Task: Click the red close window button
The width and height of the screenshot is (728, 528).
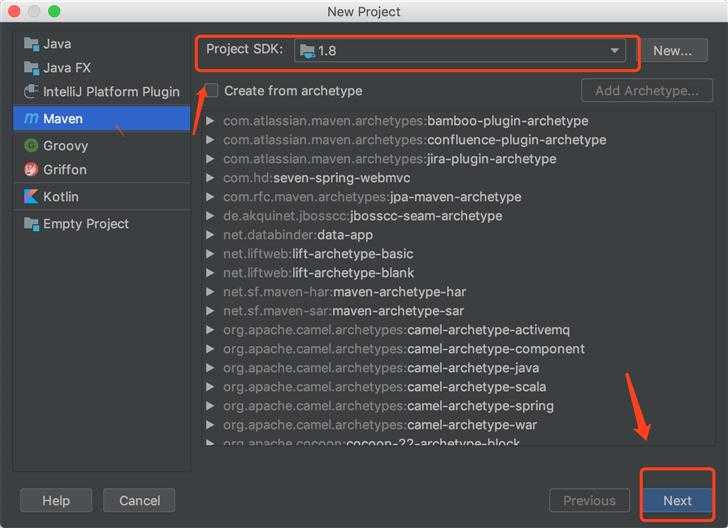Action: click(14, 12)
